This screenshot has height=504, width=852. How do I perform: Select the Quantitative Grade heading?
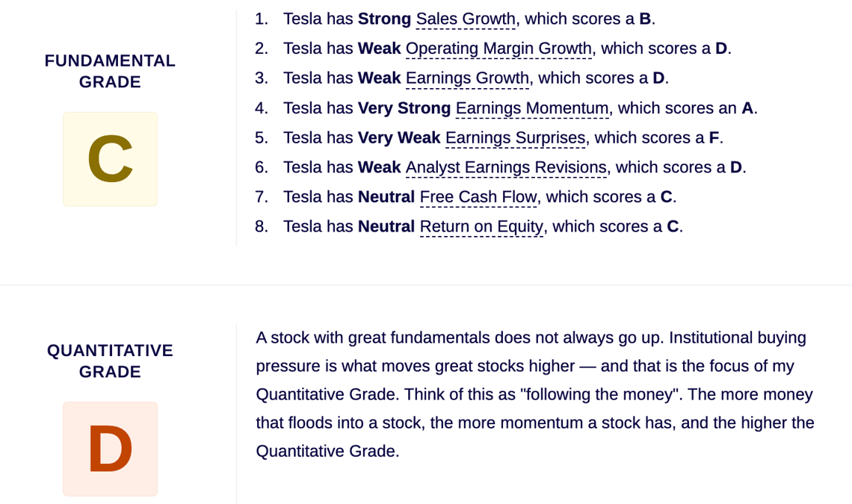111,361
